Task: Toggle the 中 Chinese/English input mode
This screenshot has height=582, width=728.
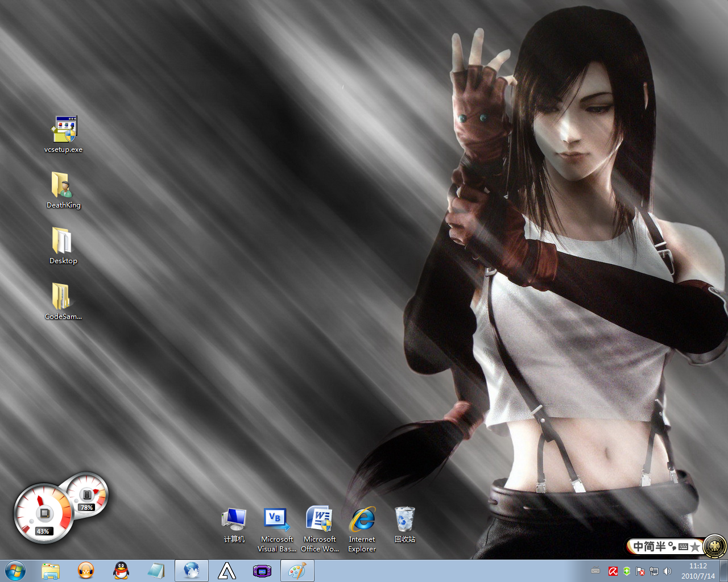Action: 639,546
